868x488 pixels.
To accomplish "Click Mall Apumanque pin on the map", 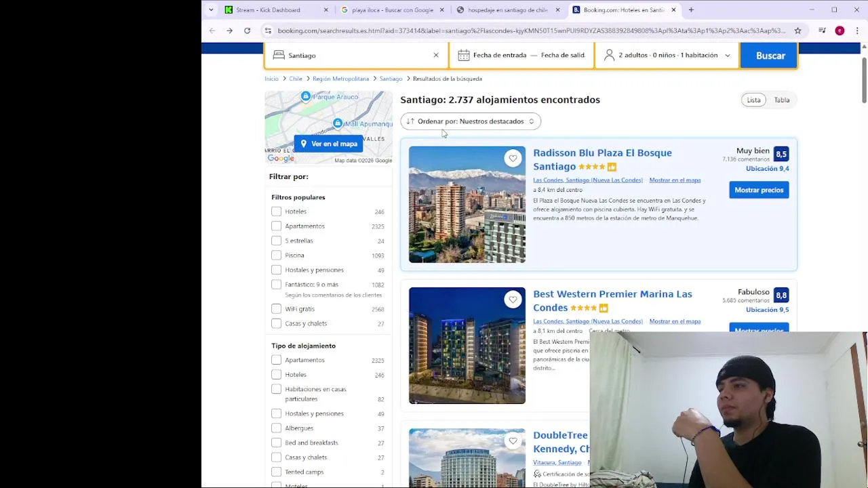I will [x=338, y=123].
